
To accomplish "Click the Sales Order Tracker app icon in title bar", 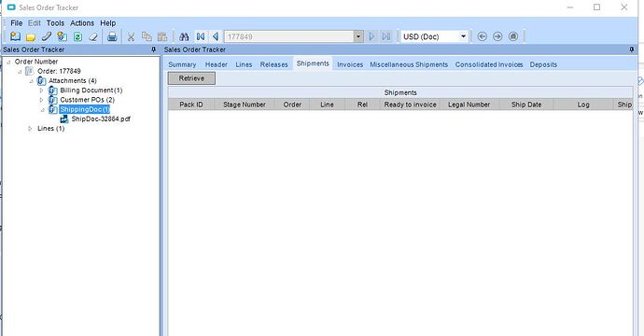I will (11, 7).
